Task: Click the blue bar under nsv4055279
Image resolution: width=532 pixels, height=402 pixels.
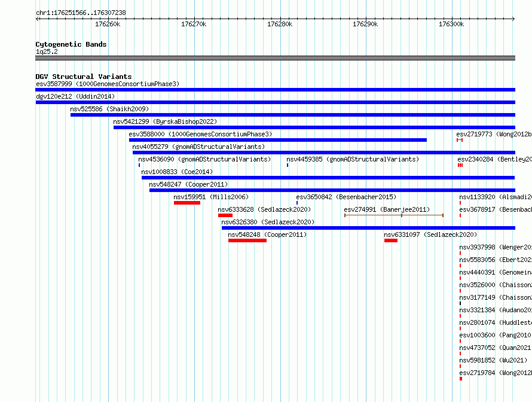Action: coord(324,153)
